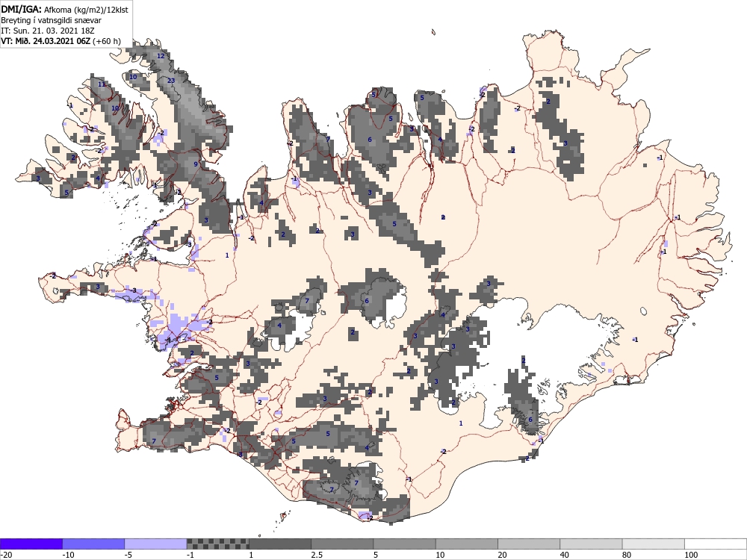Pick the gray 5 to 10 legend swatch

click(x=404, y=544)
